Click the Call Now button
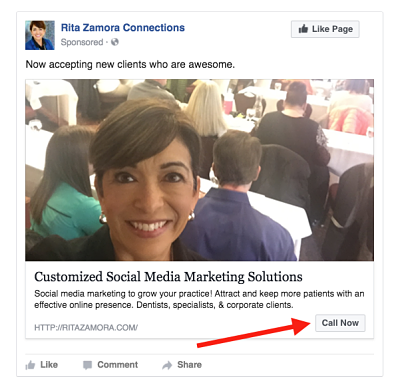400x391 pixels. coord(340,323)
